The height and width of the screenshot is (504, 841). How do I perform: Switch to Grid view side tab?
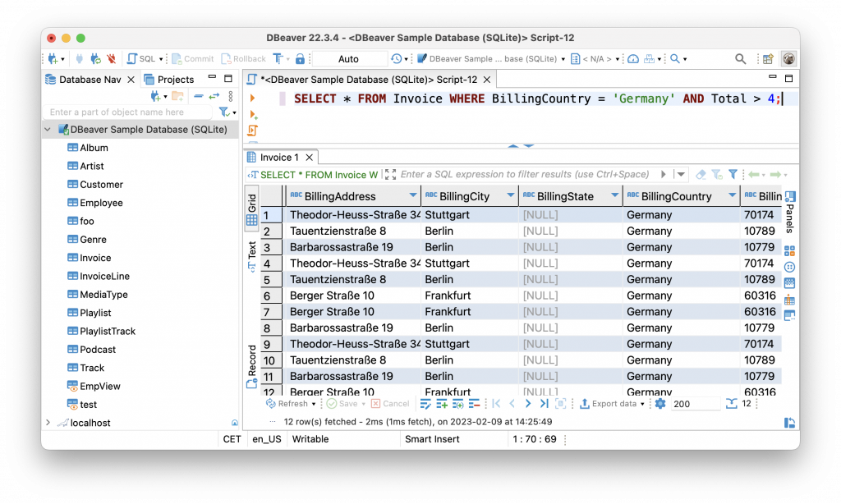pos(252,209)
